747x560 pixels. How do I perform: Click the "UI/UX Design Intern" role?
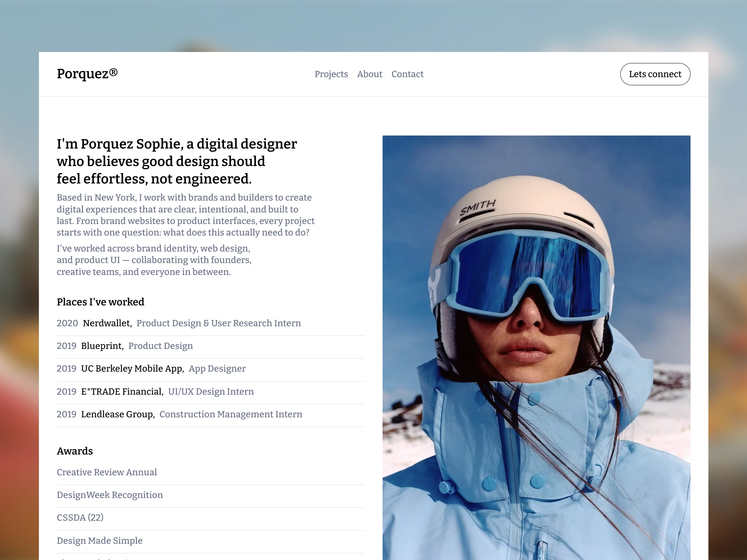pos(211,392)
